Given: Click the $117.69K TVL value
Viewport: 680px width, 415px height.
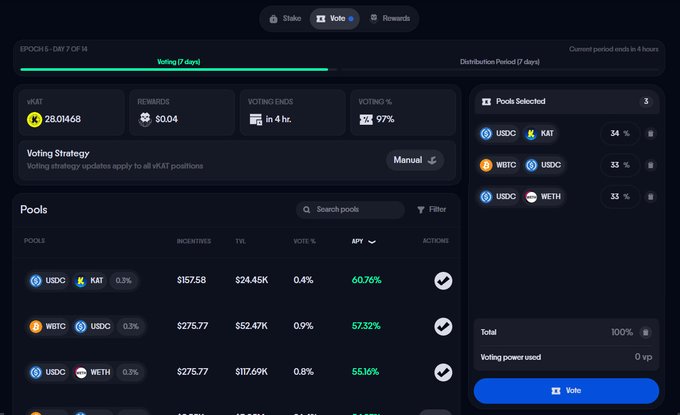Looking at the screenshot, I should tap(252, 372).
